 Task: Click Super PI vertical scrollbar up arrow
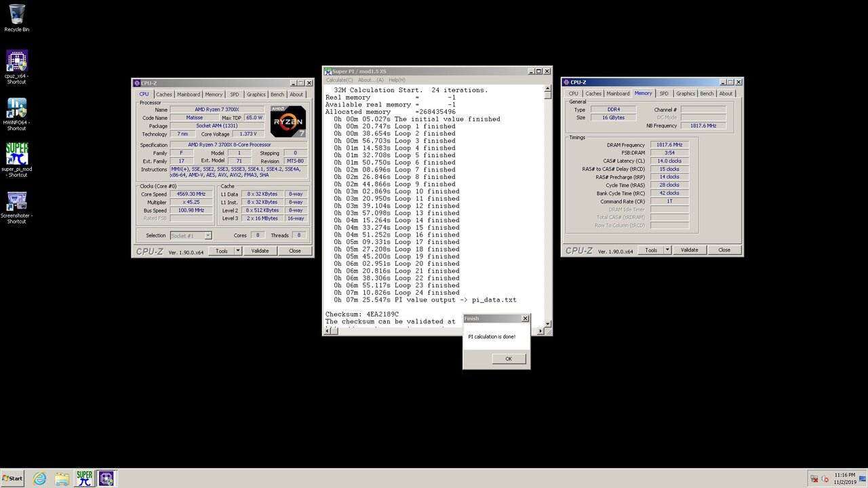click(x=548, y=88)
